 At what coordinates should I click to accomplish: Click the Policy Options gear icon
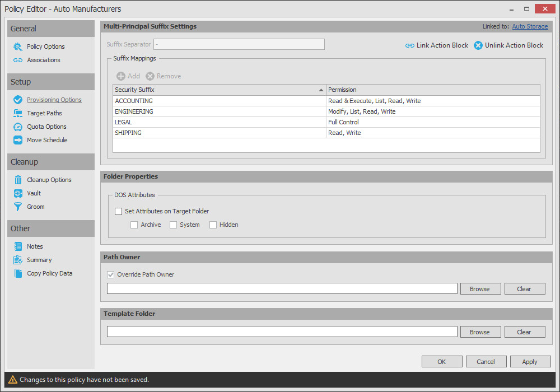(x=18, y=46)
